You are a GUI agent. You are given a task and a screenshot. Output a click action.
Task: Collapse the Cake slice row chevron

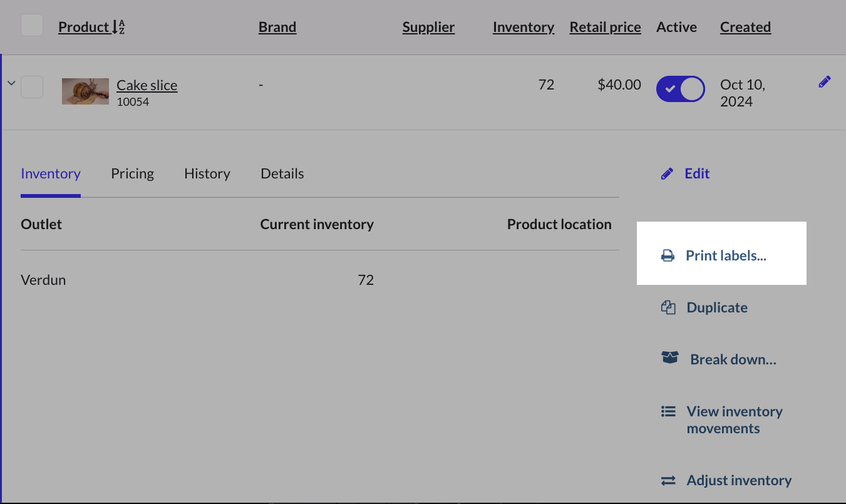(11, 83)
